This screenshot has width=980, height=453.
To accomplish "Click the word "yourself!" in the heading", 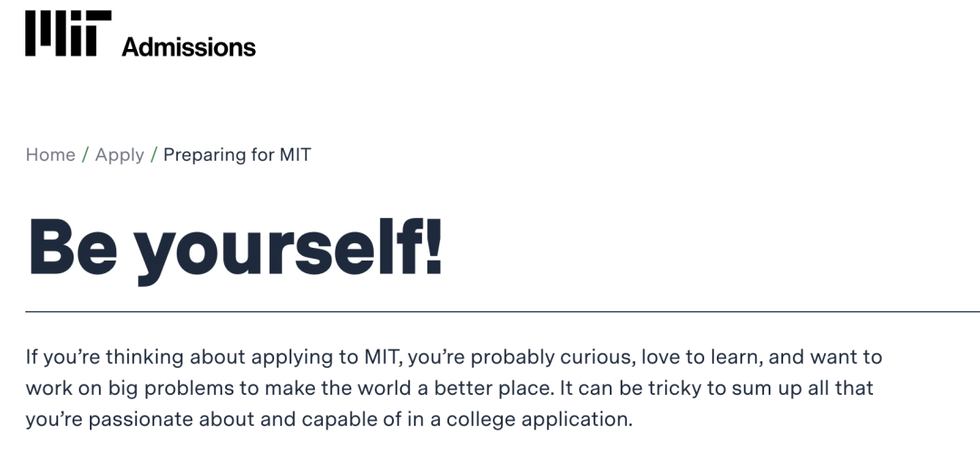I will tap(289, 246).
